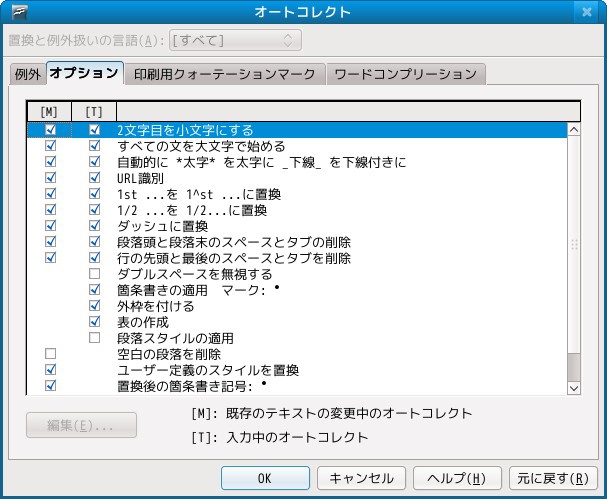Viewport: 607px width, 499px height.
Task: Enable ダブルスペースを無視する checkbox
Action: [95, 274]
